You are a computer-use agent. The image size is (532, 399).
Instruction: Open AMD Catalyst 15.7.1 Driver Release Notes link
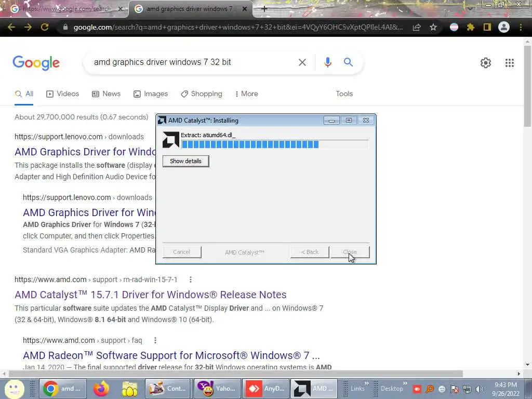[150, 295]
